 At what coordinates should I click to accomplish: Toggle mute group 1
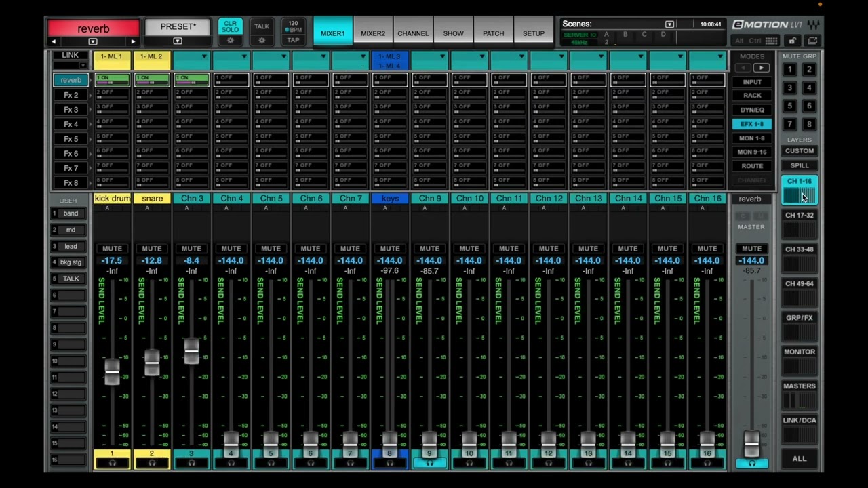pyautogui.click(x=789, y=69)
